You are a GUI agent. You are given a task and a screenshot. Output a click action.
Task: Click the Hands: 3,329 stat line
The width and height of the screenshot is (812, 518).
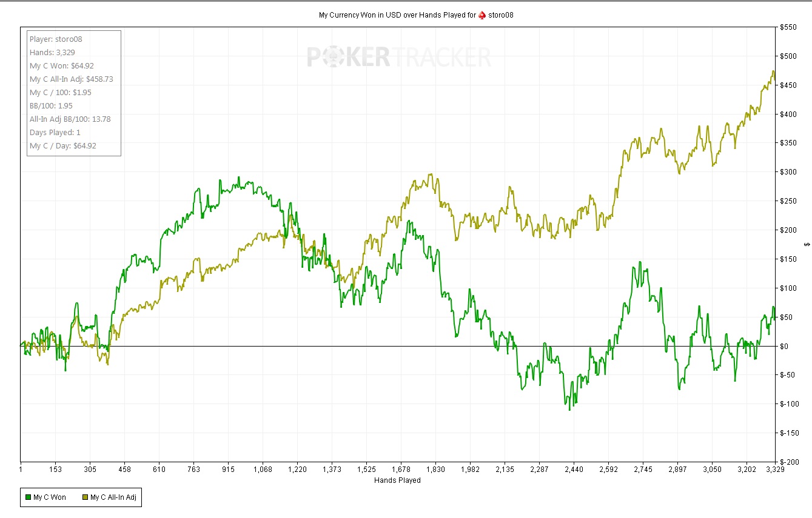pyautogui.click(x=52, y=53)
